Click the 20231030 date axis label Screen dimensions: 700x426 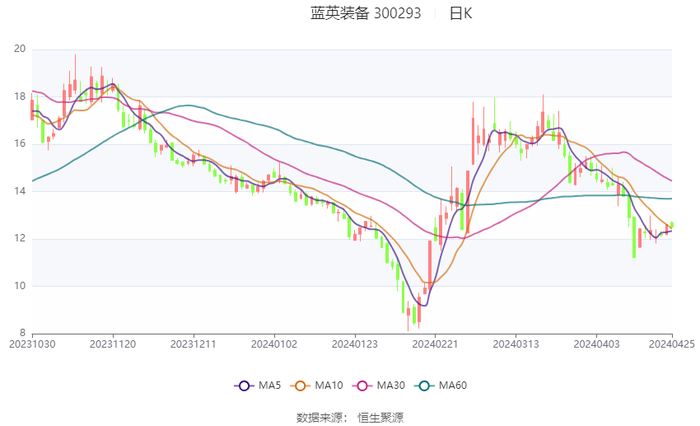click(x=32, y=343)
